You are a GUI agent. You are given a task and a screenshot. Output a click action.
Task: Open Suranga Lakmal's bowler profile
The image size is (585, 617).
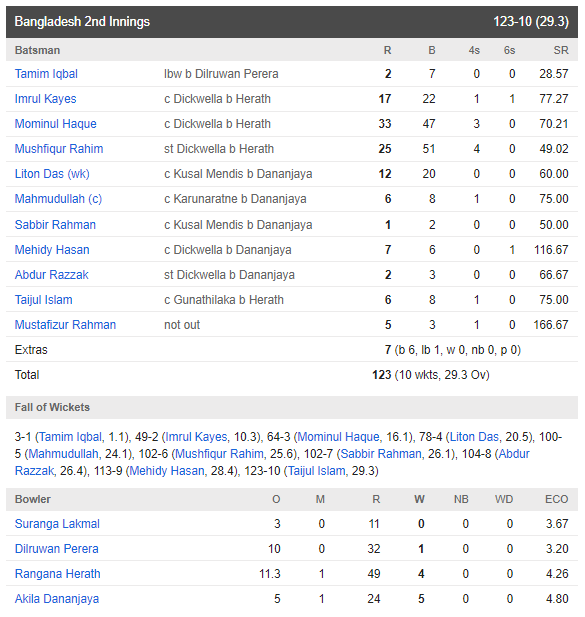(x=57, y=524)
